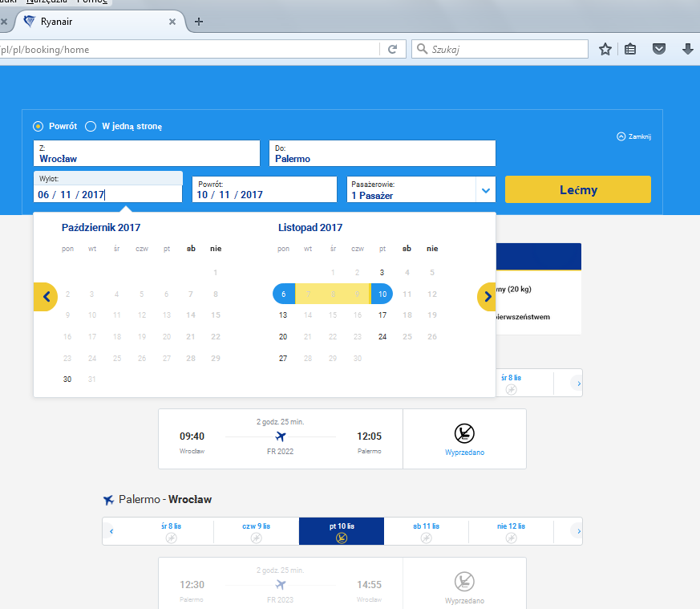The width and height of the screenshot is (700, 609).
Task: Select śr 8 lis return date tab
Action: [x=171, y=531]
